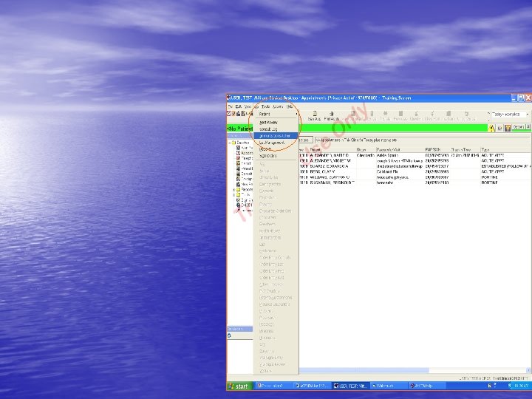Click the first small icon under File menu
Image resolution: width=532 pixels, height=399 pixels.
229,114
